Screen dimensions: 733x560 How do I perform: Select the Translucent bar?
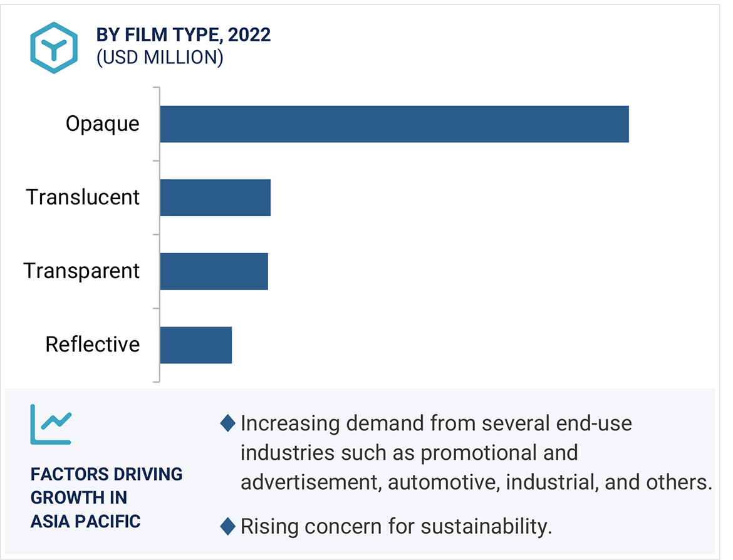tap(215, 198)
